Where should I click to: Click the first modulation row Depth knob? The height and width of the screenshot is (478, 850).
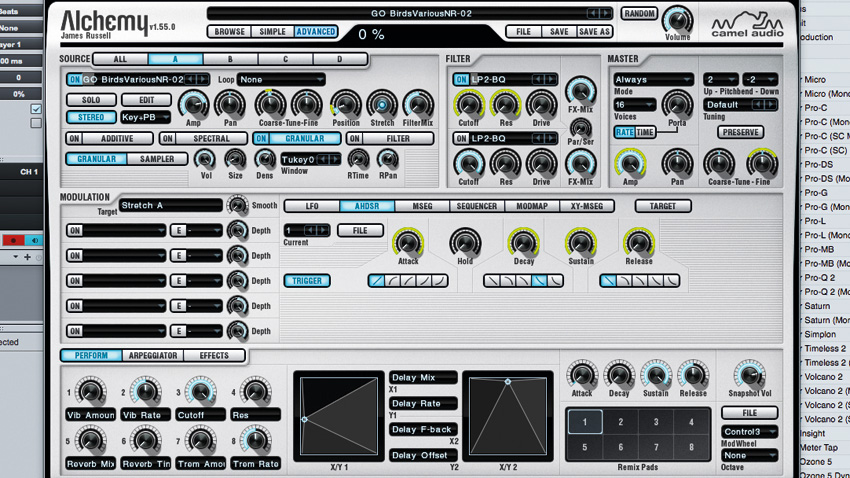(x=237, y=230)
